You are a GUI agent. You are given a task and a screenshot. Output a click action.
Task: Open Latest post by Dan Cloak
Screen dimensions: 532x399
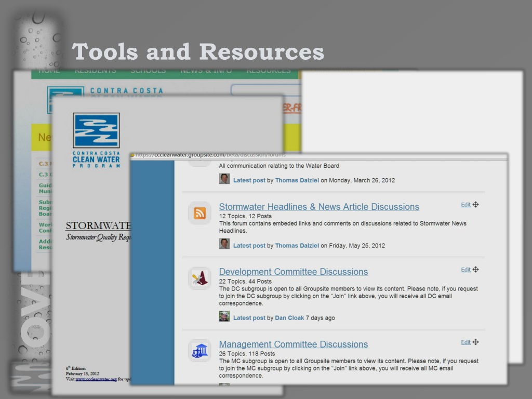[x=249, y=318]
